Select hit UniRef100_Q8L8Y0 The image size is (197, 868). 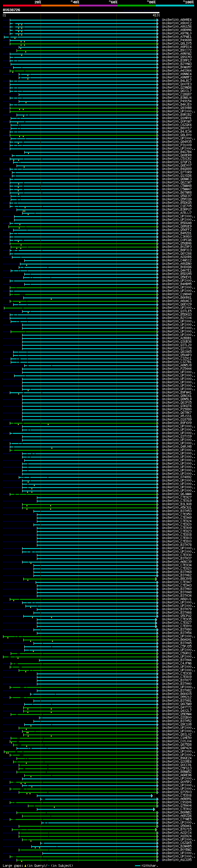pyautogui.click(x=176, y=135)
